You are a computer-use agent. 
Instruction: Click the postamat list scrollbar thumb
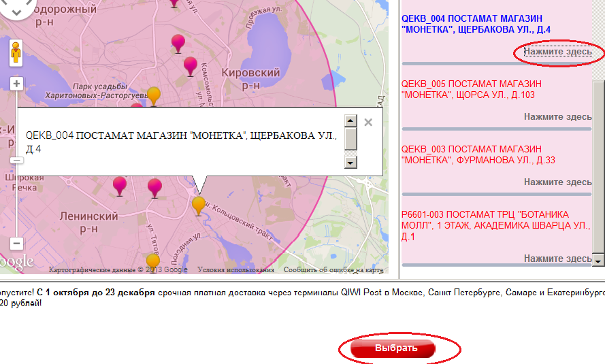598,167
